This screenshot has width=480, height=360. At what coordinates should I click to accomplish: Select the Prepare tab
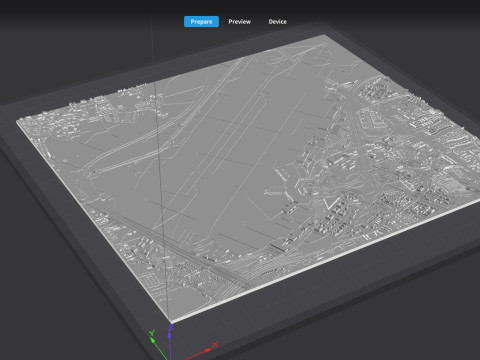[x=201, y=22]
